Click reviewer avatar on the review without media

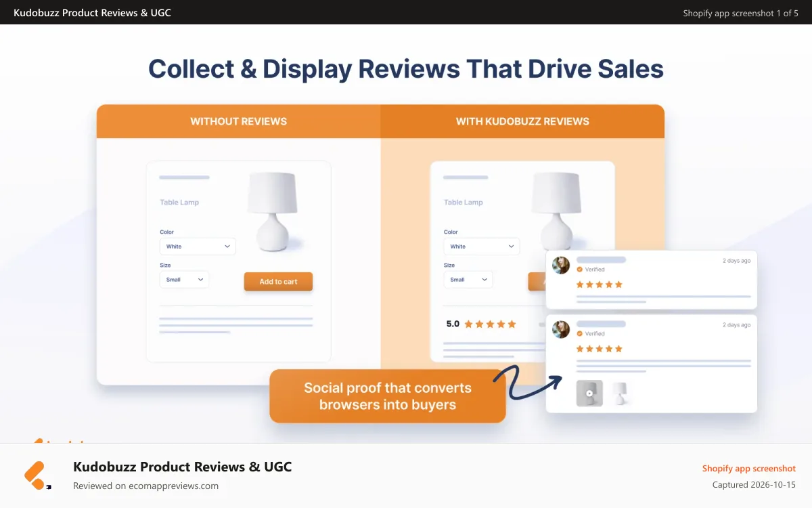click(561, 265)
